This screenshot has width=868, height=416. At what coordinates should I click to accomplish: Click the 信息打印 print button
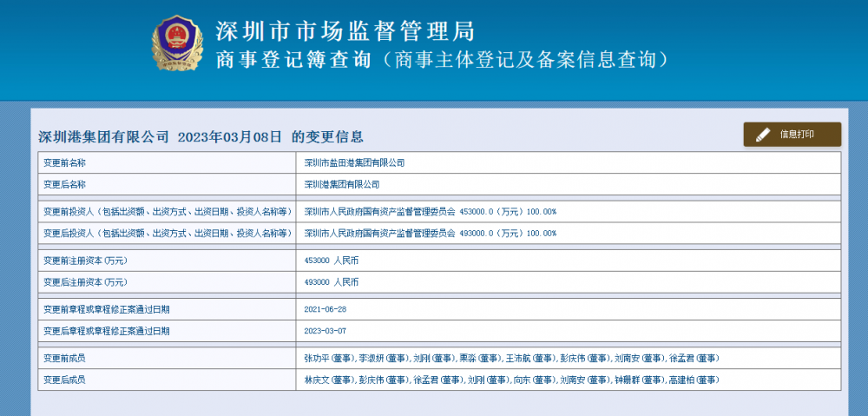[x=792, y=135]
